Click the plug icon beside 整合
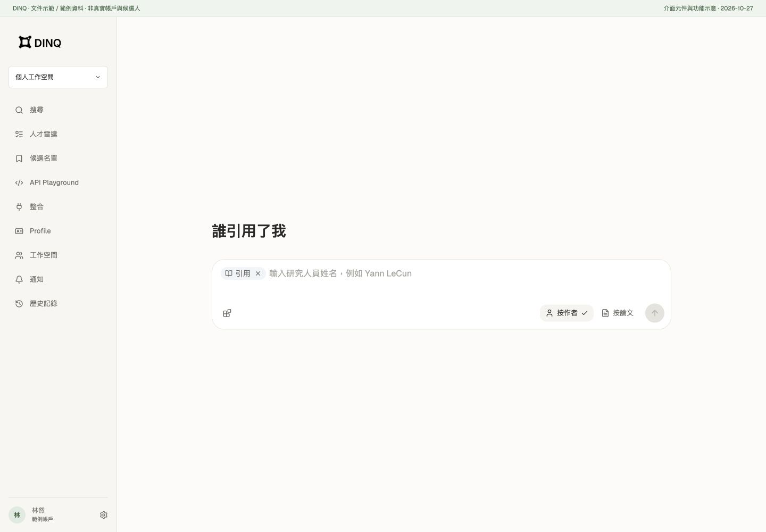766x532 pixels. 19,207
